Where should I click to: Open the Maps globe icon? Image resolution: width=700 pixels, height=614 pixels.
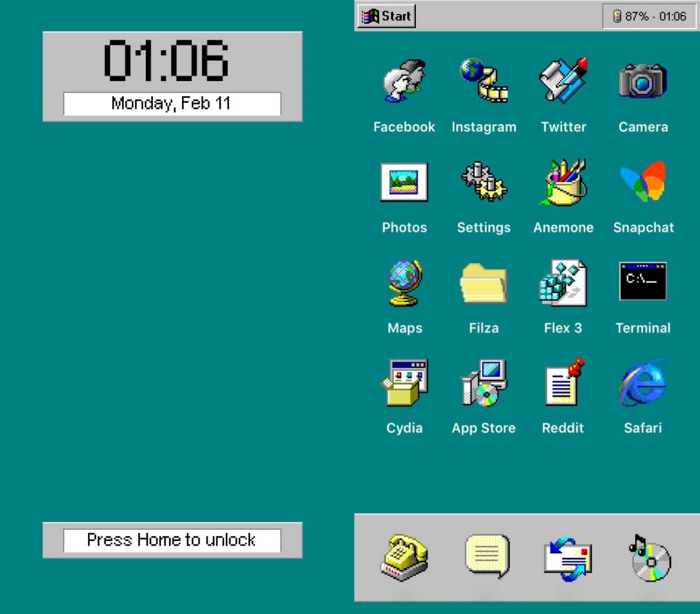[404, 283]
